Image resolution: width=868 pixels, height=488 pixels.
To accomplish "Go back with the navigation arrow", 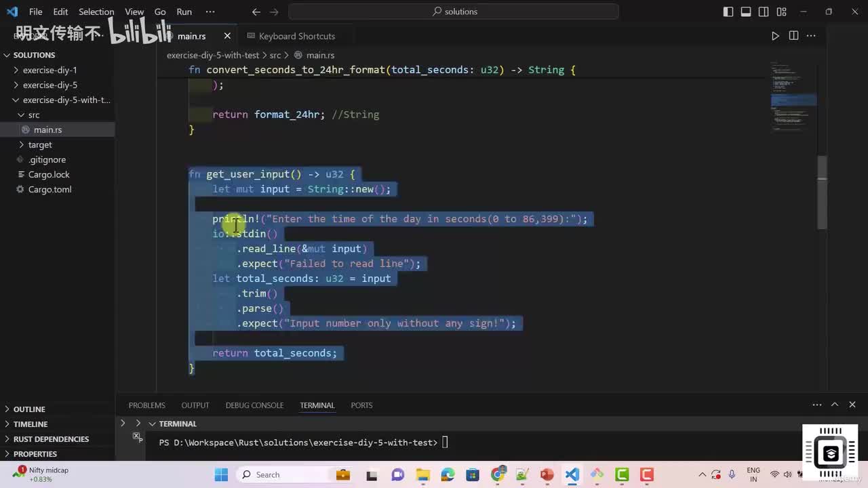I will click(x=256, y=12).
